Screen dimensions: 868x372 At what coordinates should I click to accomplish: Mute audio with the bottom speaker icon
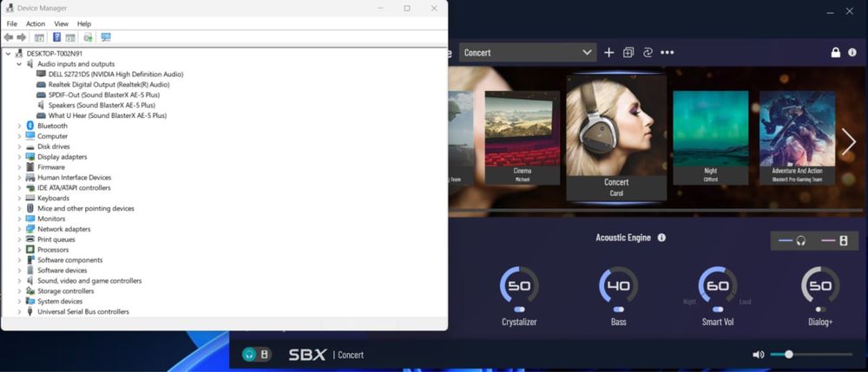(x=759, y=355)
